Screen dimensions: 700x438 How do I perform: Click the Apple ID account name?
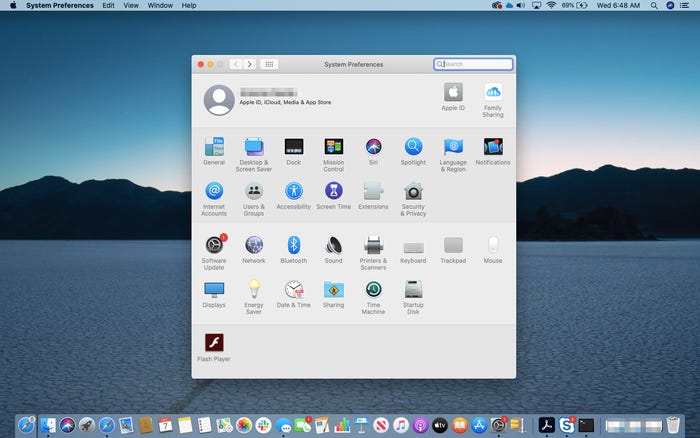(x=268, y=92)
